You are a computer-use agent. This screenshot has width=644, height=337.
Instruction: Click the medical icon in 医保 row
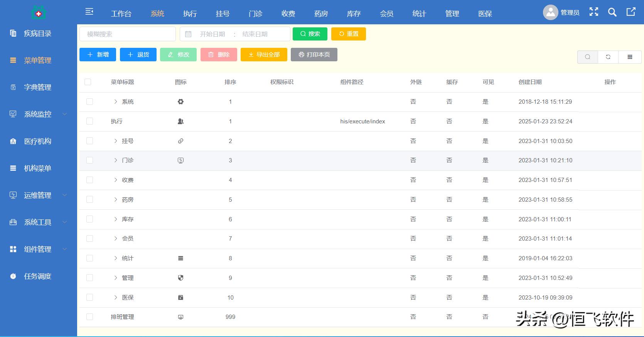180,298
